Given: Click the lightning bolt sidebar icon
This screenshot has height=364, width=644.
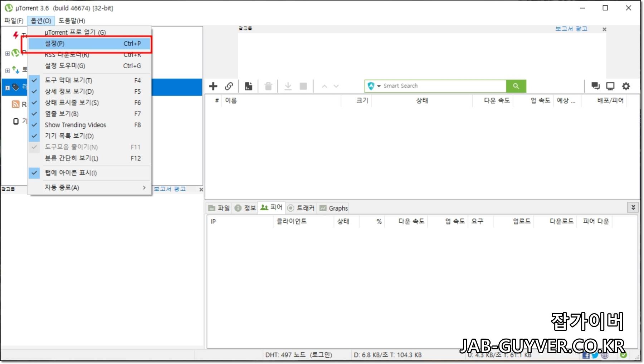Looking at the screenshot, I should [x=16, y=35].
